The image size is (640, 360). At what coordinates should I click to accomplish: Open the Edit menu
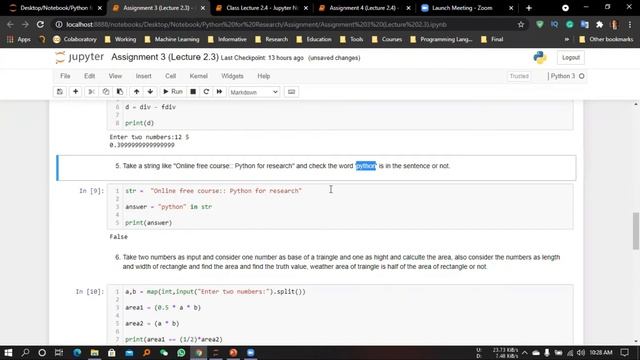[x=89, y=76]
